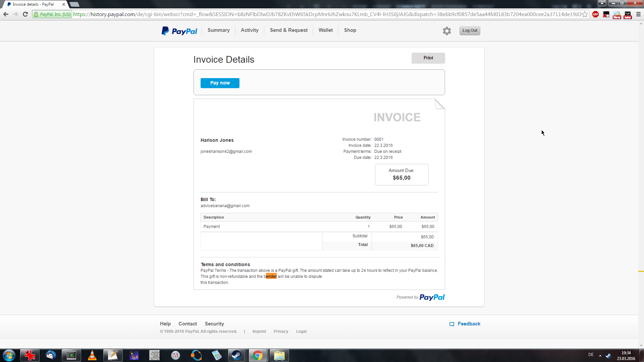644x362 pixels.
Task: Click the PayPal logo in header
Action: pos(179,31)
